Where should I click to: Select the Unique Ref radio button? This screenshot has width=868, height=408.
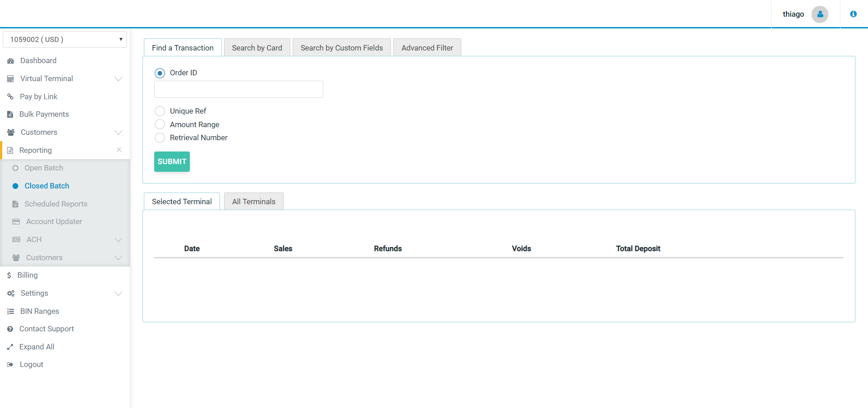tap(160, 111)
